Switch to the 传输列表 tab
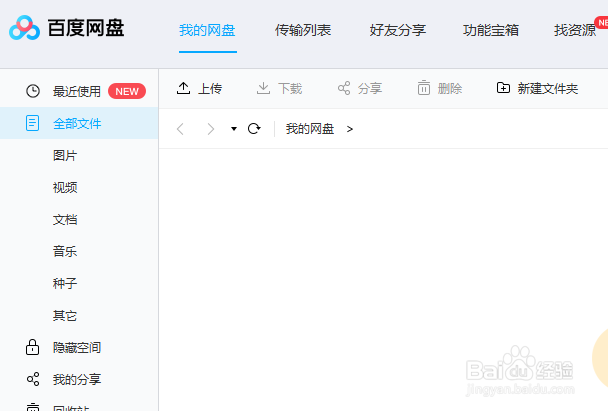 303,30
